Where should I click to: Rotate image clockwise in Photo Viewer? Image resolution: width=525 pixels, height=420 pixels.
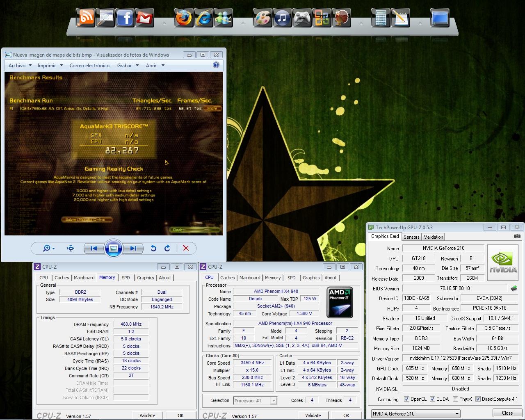[167, 248]
